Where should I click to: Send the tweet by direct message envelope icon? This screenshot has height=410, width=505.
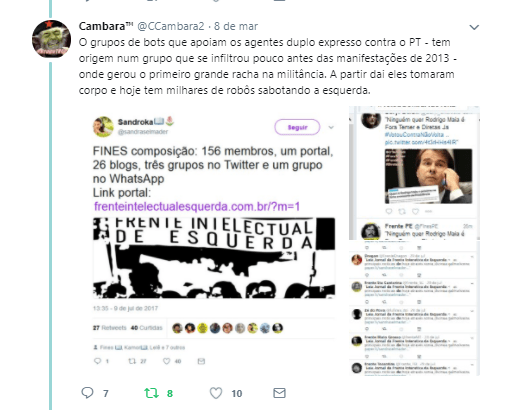tap(279, 393)
